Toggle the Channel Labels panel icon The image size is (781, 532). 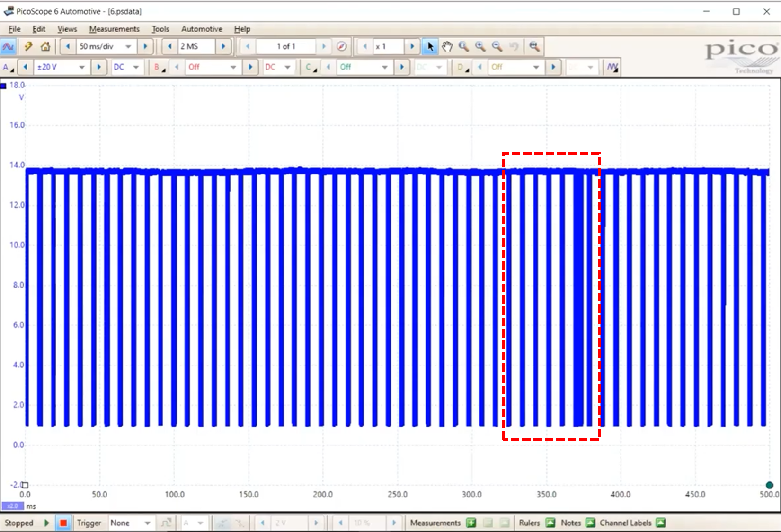click(x=661, y=523)
